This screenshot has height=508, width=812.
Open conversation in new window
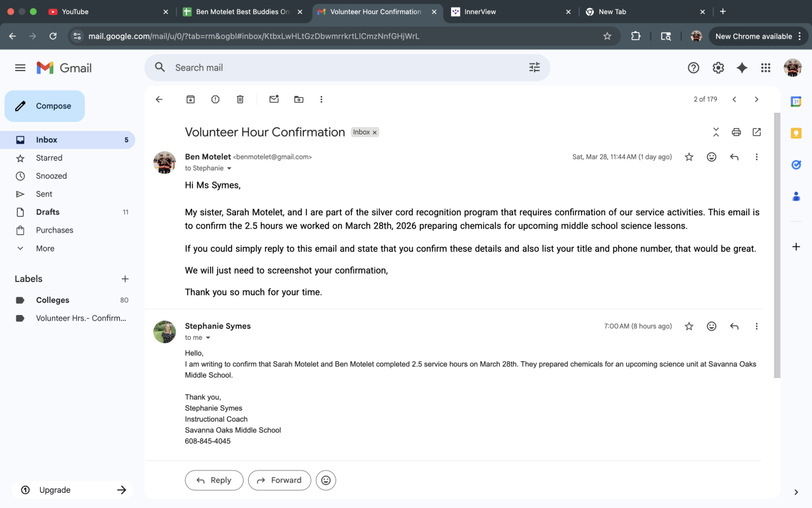coord(756,132)
